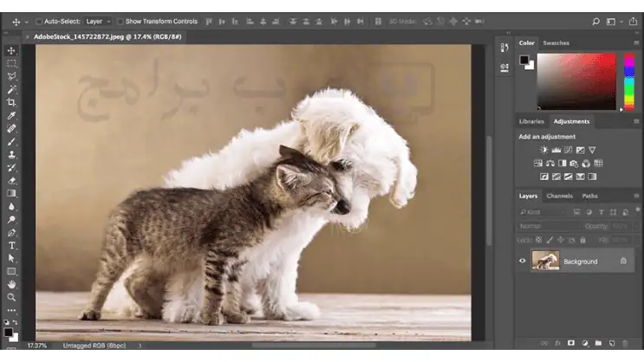Enable Show Transform Controls checkbox
644x362 pixels.
point(120,22)
